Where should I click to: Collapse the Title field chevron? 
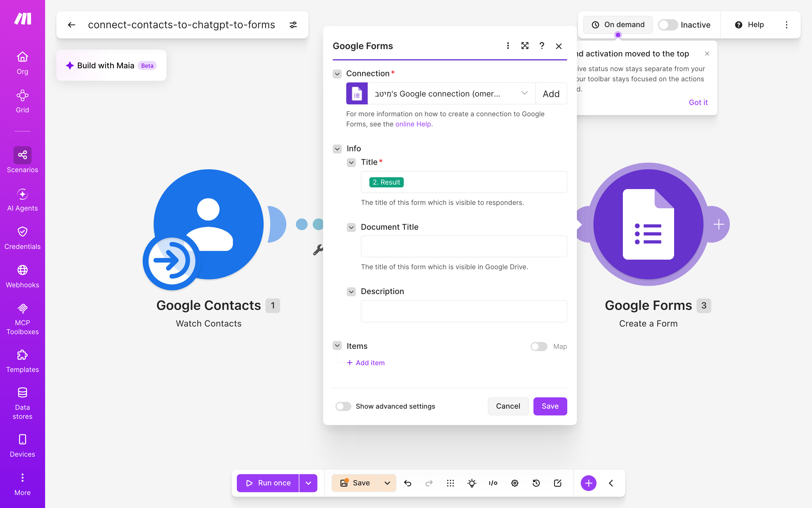tap(351, 163)
